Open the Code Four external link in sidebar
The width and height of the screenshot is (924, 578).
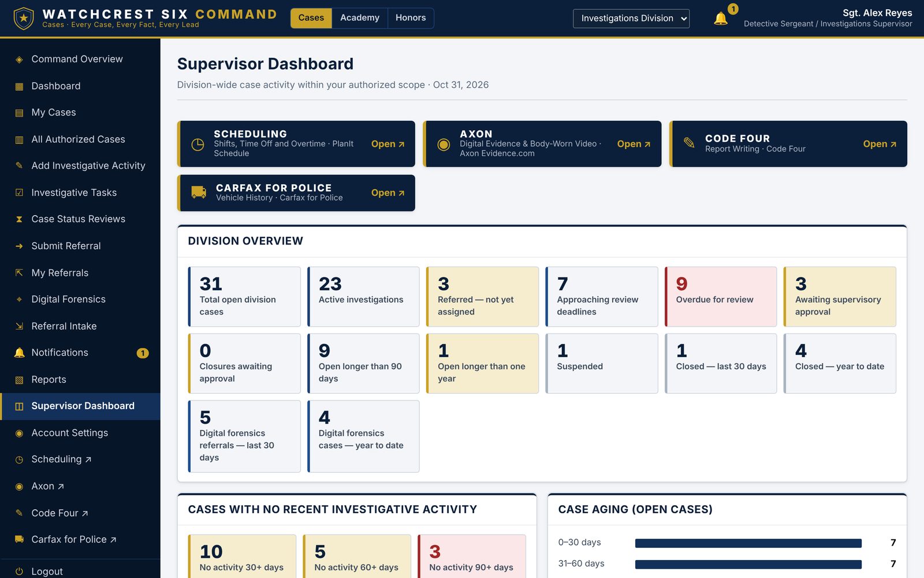(80, 513)
